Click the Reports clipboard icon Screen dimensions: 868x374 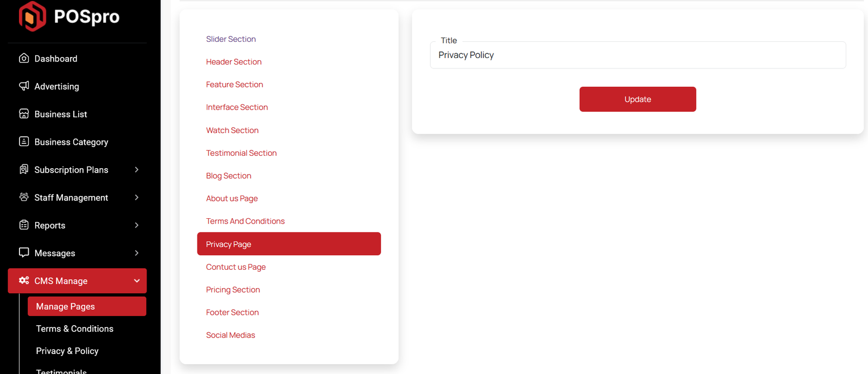pyautogui.click(x=24, y=225)
